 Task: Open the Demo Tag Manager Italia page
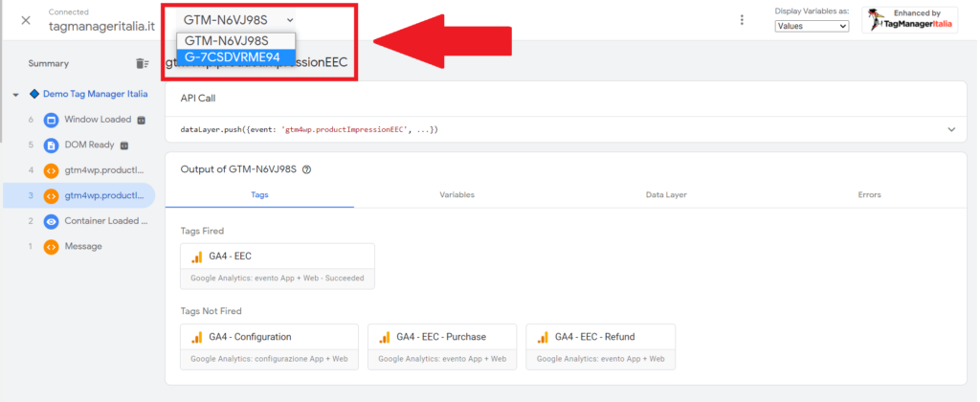95,94
